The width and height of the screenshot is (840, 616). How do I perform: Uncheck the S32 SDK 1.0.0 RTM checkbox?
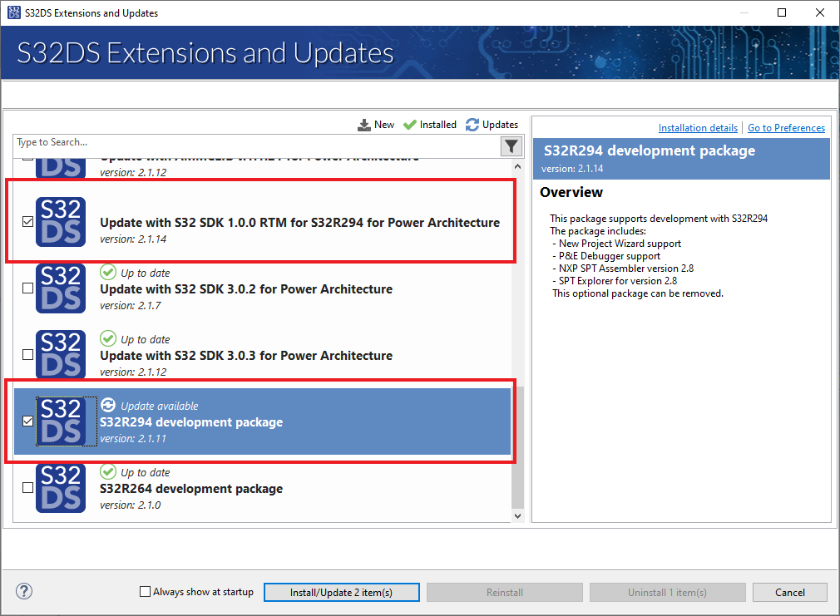27,222
